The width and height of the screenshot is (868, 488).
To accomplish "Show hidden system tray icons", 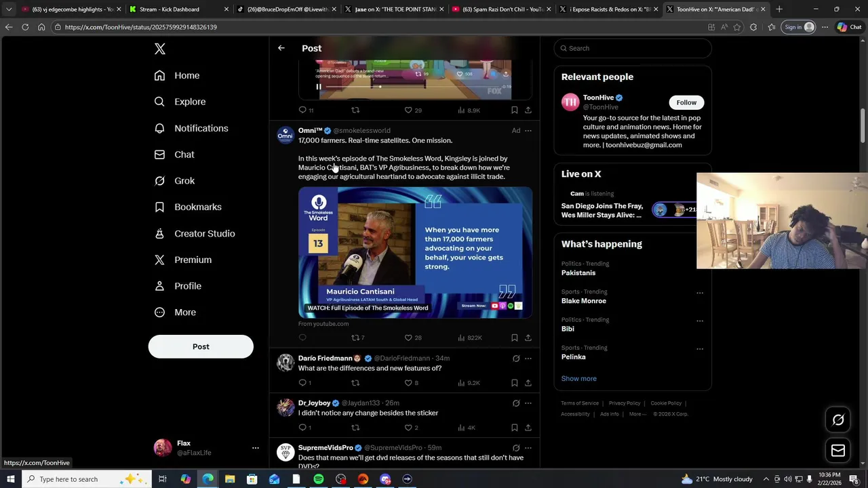I will tap(767, 479).
